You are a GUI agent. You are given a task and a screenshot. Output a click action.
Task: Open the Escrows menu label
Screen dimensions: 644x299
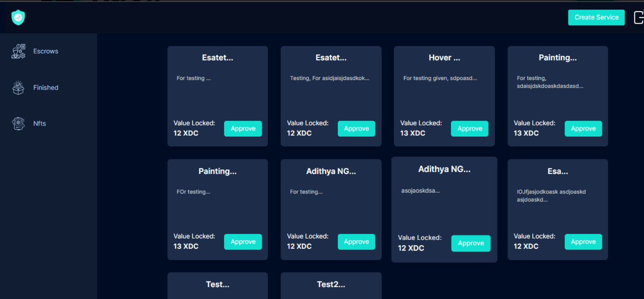pos(46,51)
